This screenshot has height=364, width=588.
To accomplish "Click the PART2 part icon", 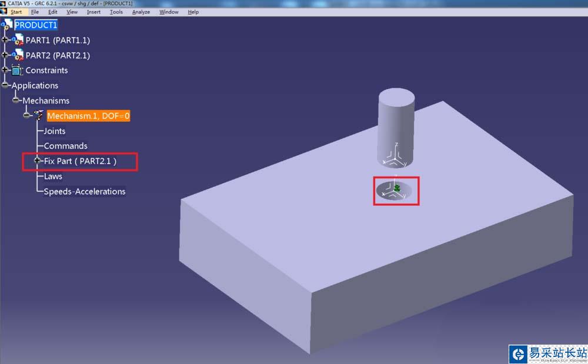I will coord(18,55).
